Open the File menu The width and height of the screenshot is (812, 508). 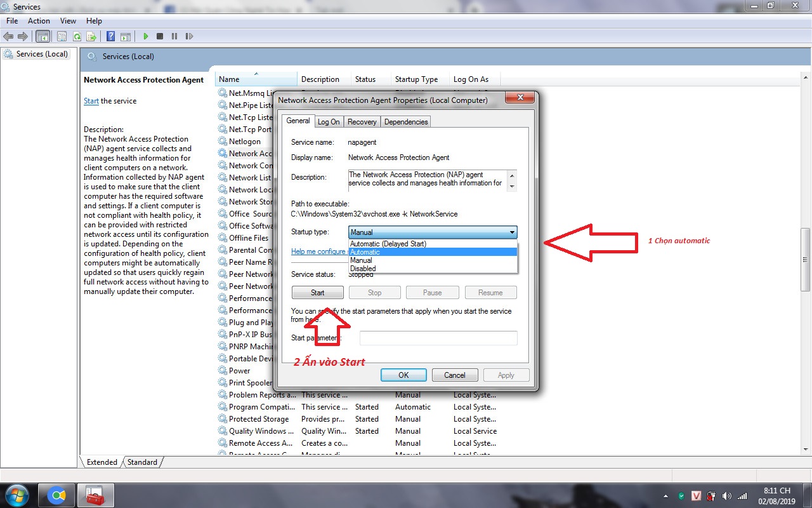(12, 21)
